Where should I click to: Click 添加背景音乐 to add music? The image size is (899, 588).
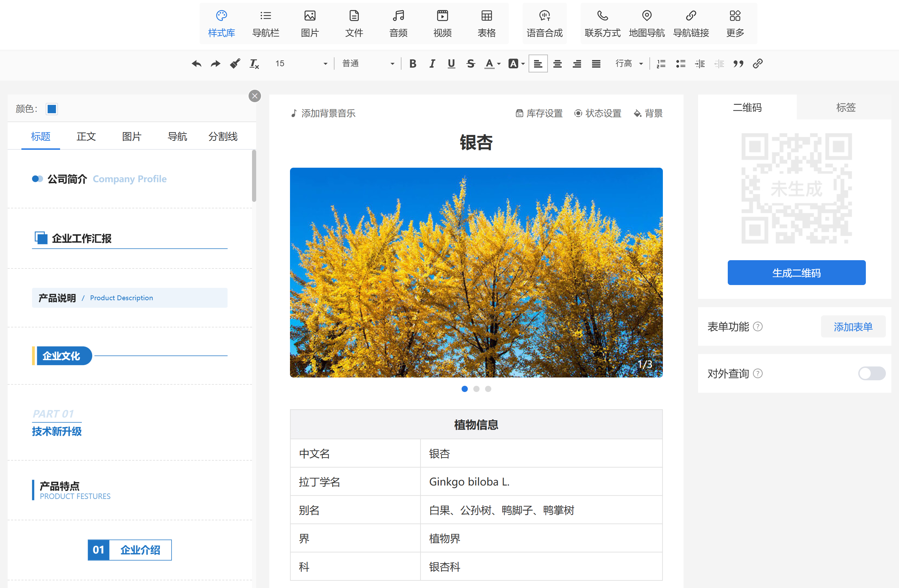coord(323,113)
